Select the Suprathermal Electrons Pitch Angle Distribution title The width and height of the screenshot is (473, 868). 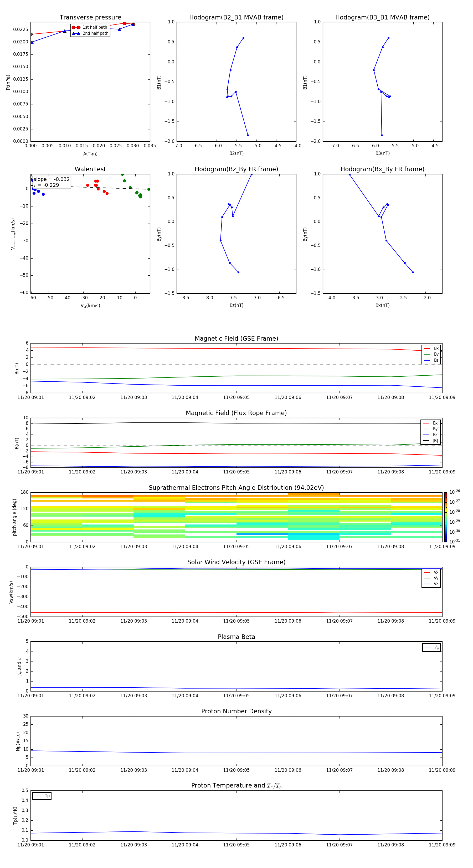236,488
